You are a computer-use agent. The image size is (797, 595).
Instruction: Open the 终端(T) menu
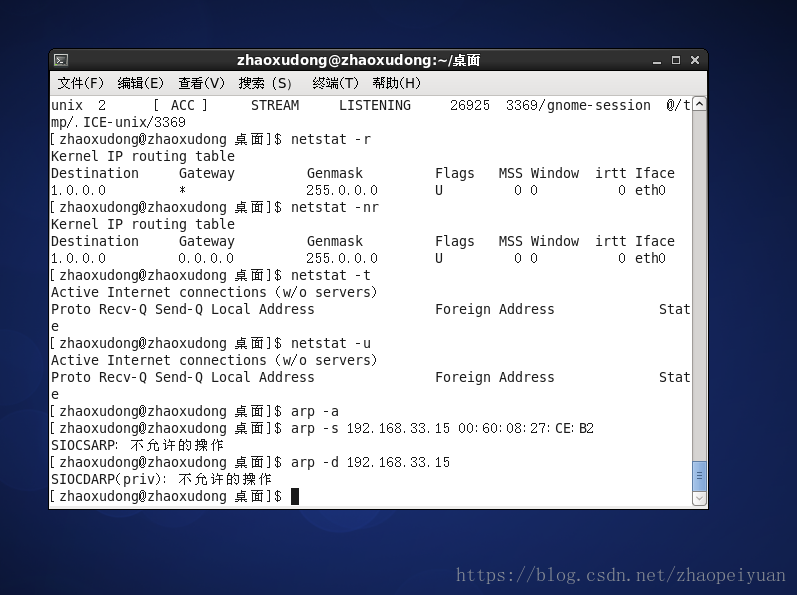(335, 83)
